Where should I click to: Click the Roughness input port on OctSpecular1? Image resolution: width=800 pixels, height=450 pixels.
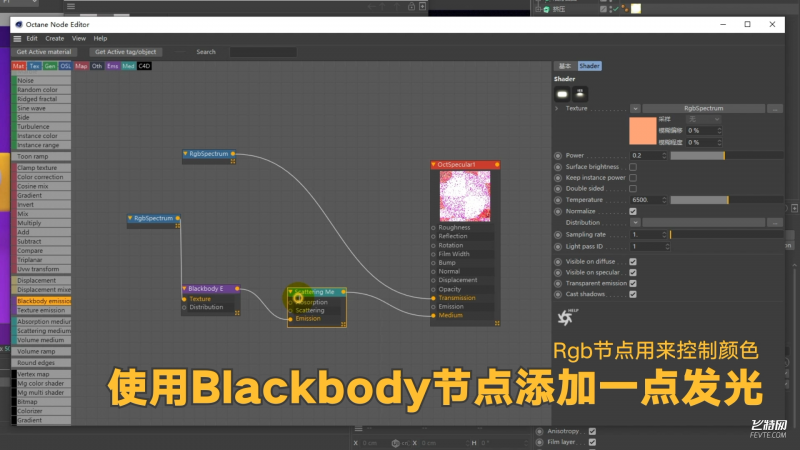(434, 228)
